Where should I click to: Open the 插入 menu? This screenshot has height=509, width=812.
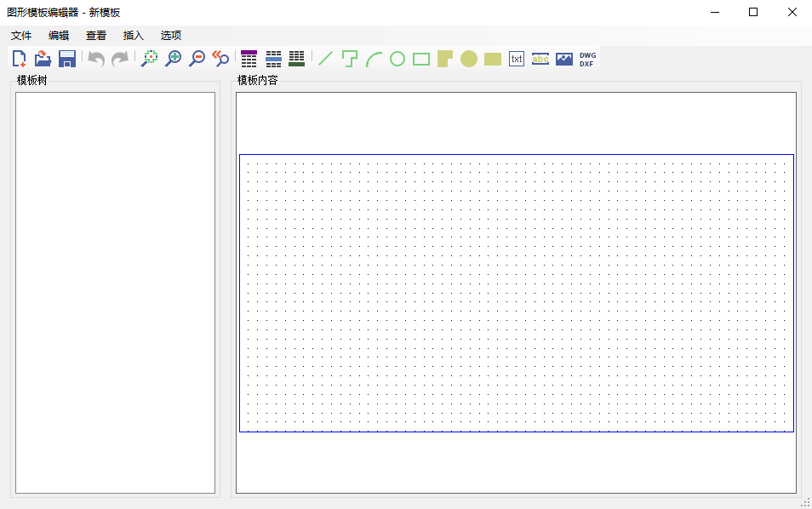point(133,35)
